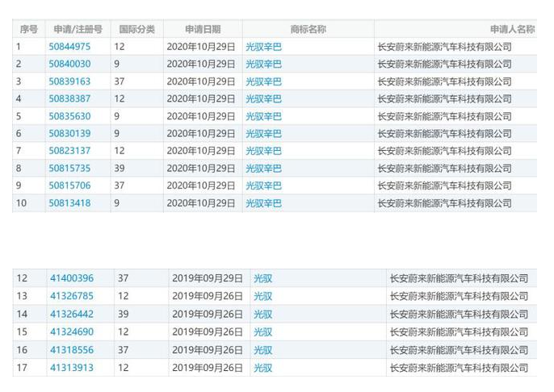This screenshot has height=392, width=554.
Task: Click trademark name 光驭辛巴 in row 9
Action: point(263,186)
